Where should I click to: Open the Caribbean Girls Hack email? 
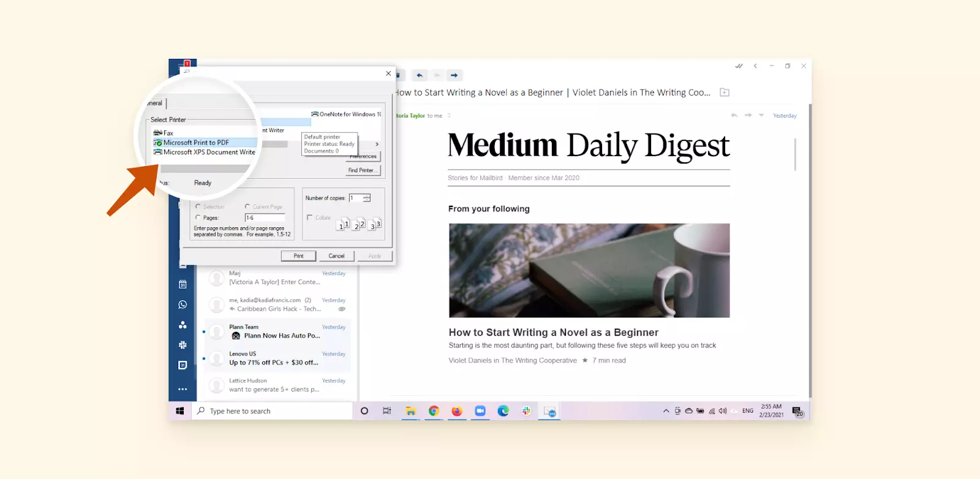coord(277,304)
